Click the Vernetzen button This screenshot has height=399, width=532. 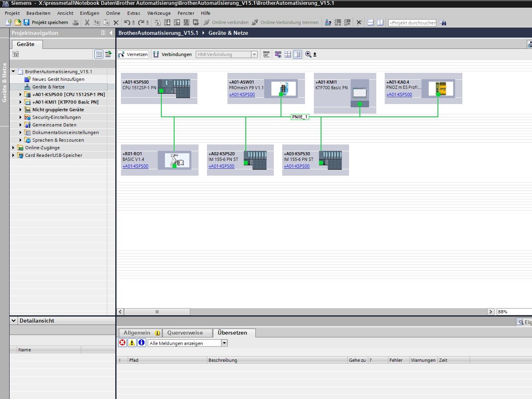(133, 54)
